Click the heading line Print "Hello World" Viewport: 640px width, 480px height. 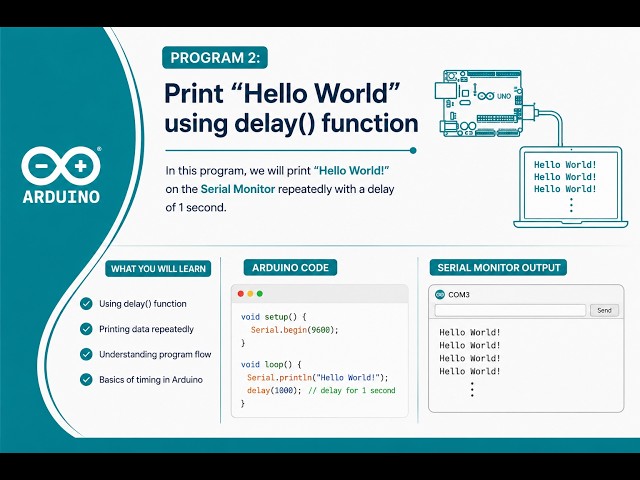[x=282, y=94]
